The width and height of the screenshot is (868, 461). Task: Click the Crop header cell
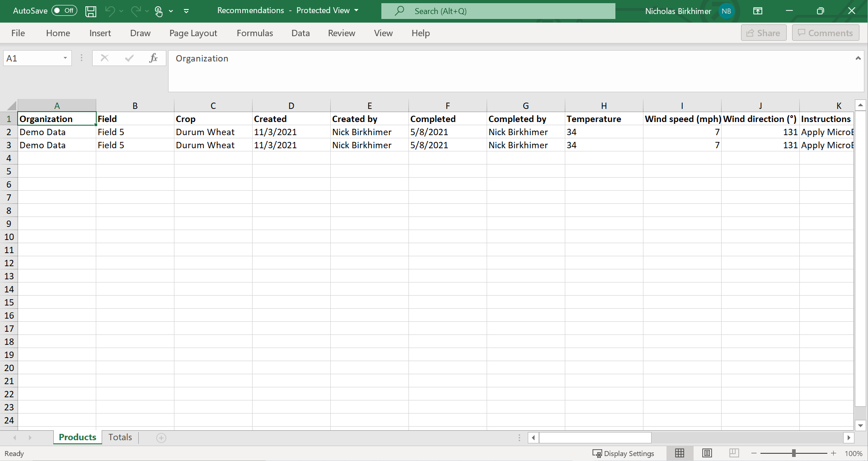coord(213,119)
